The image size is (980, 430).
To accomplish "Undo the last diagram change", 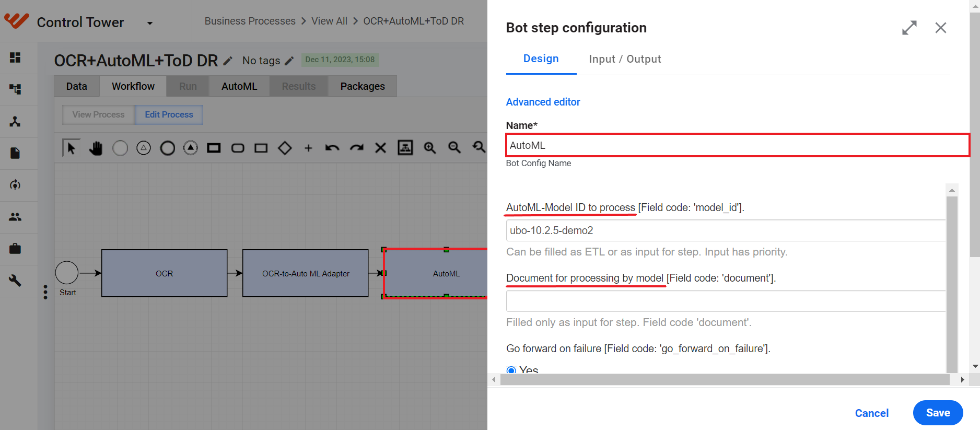I will (332, 148).
